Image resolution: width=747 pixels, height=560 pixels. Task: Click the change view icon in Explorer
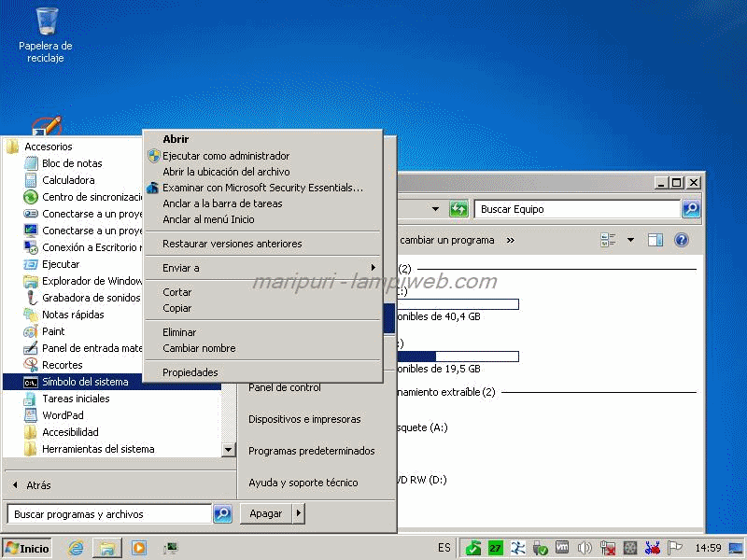608,240
